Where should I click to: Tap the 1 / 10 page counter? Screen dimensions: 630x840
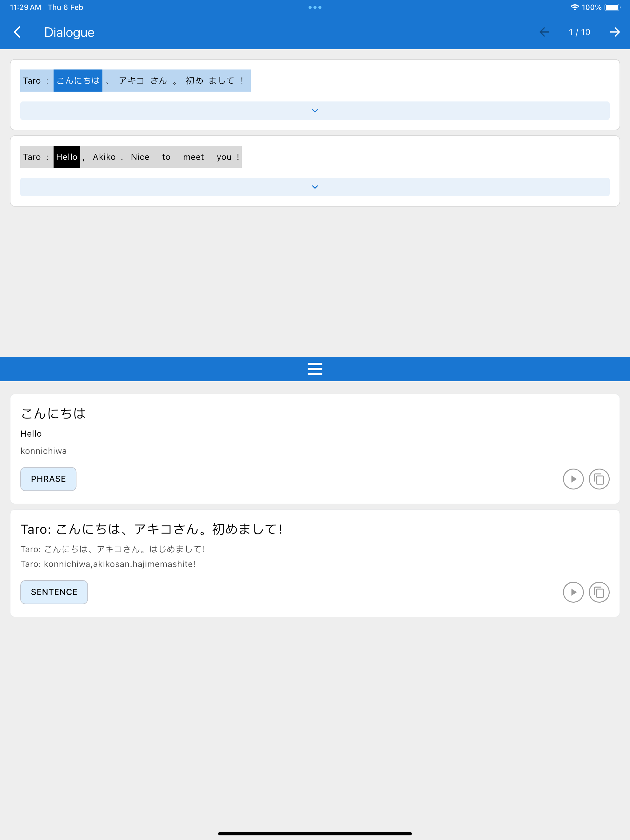(x=580, y=32)
